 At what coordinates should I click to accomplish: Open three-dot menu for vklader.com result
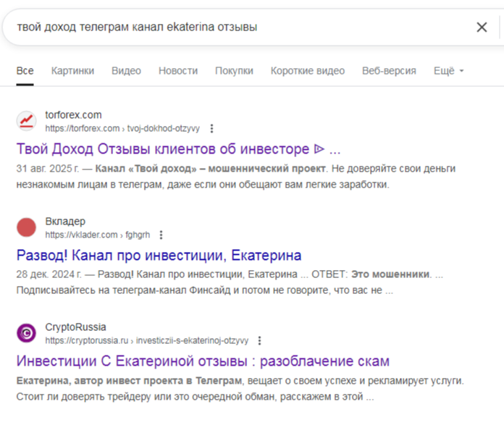[x=161, y=235]
